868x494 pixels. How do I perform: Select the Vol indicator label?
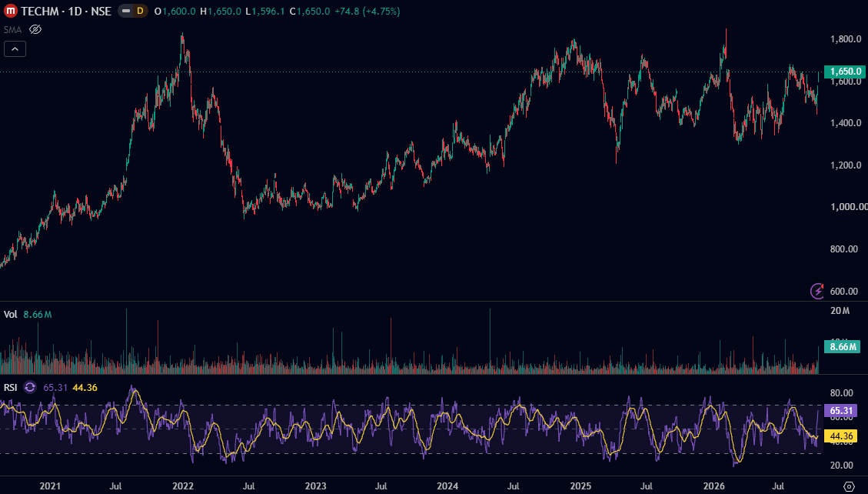pos(11,315)
